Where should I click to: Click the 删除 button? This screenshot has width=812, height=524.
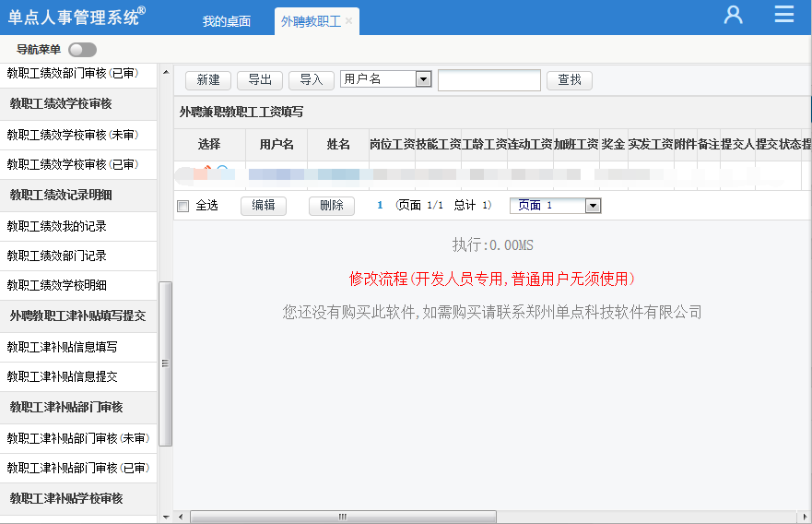click(332, 206)
